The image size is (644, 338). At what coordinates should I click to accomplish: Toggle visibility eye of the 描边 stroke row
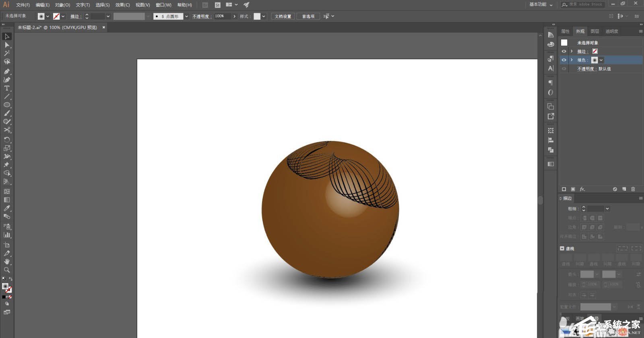[x=564, y=52]
